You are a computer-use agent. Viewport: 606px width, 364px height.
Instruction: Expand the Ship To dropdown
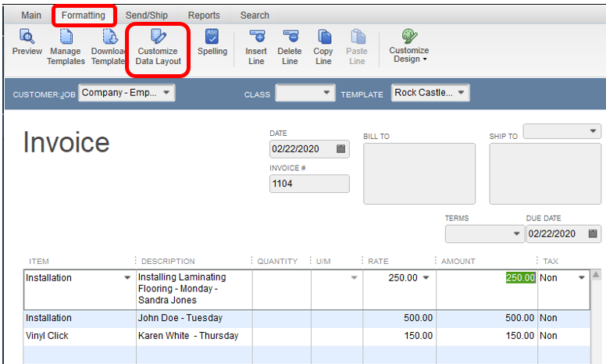coord(593,131)
